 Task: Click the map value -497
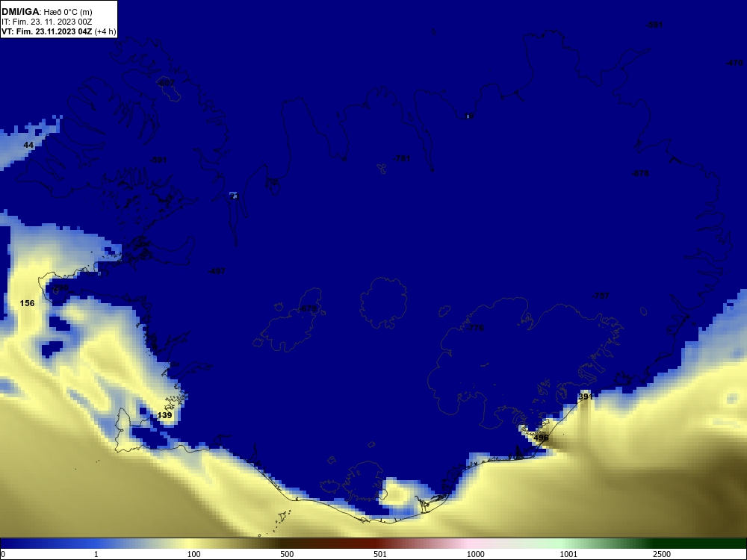[x=217, y=272]
